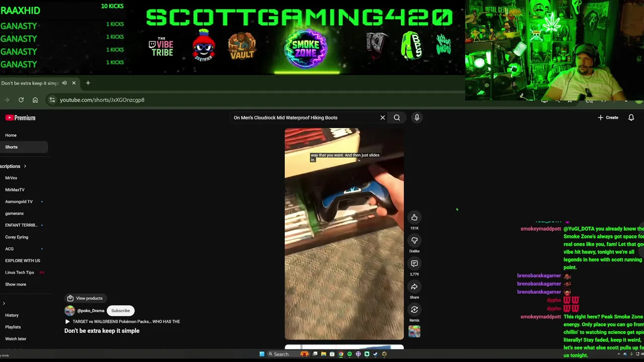644x362 pixels.
Task: Open browser home page button
Action: (35, 100)
